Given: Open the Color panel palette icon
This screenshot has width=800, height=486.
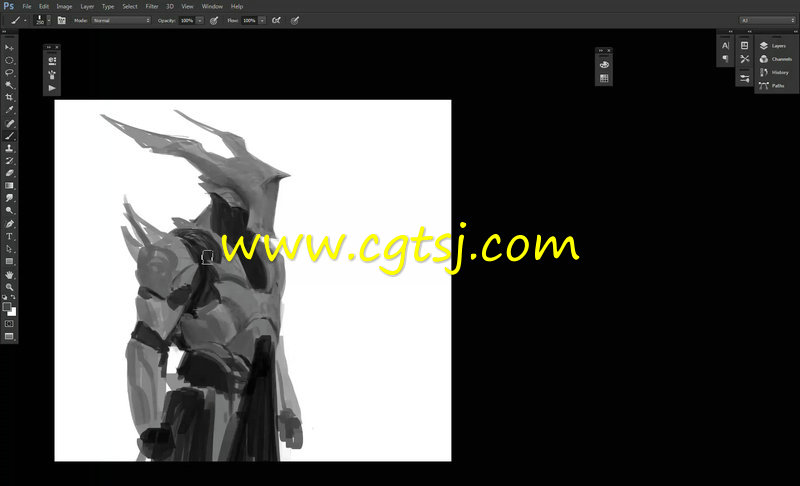Looking at the screenshot, I should (x=604, y=65).
